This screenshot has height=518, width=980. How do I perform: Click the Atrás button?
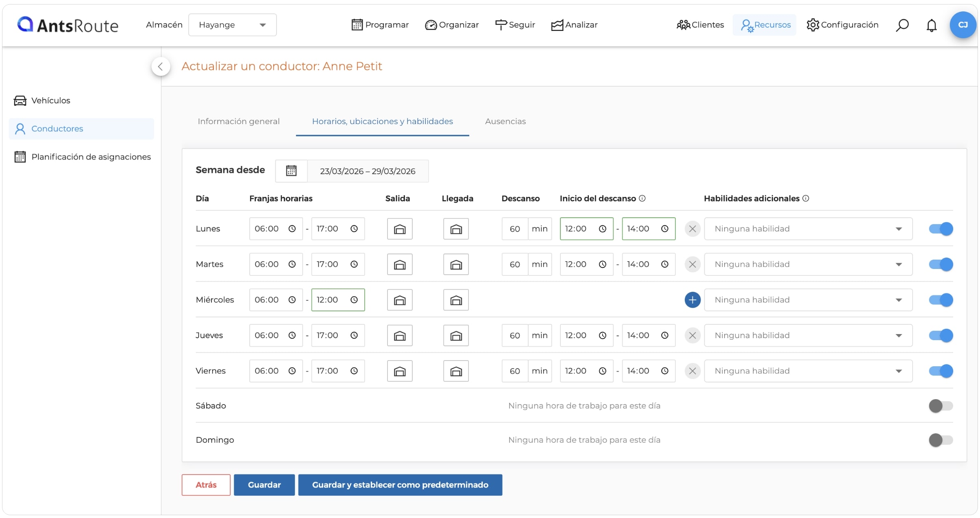(206, 485)
